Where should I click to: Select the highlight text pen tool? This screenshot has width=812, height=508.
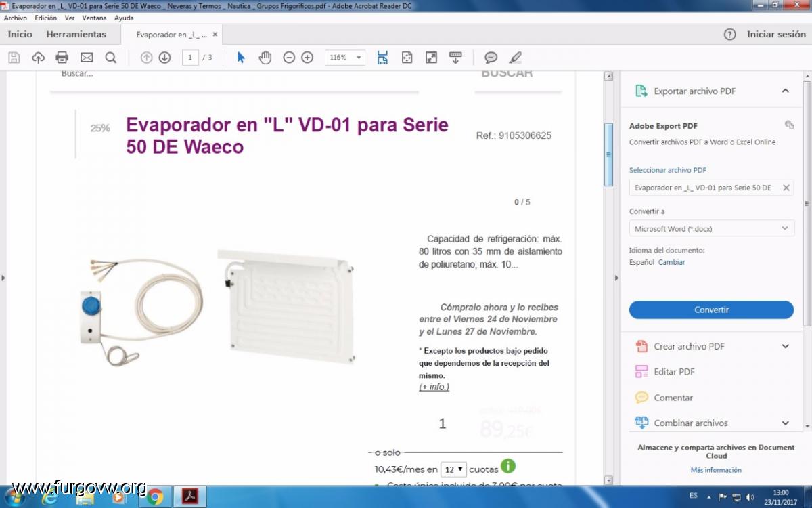(x=516, y=58)
